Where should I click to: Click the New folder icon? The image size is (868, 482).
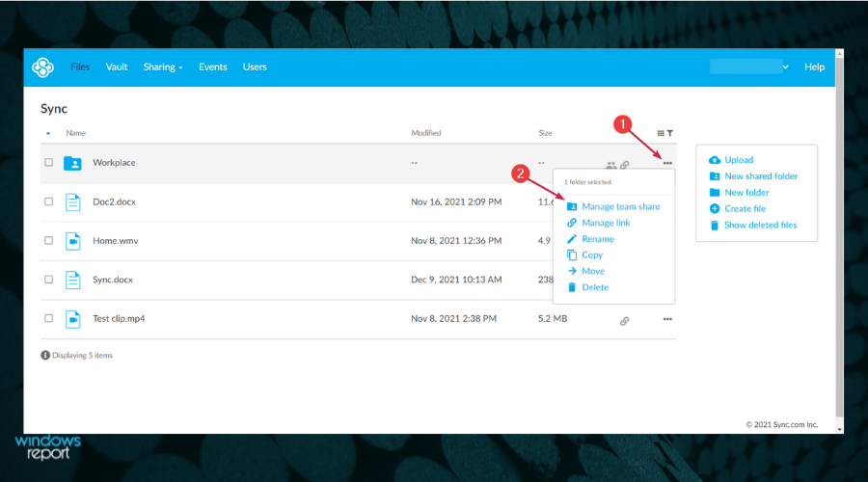click(x=715, y=193)
